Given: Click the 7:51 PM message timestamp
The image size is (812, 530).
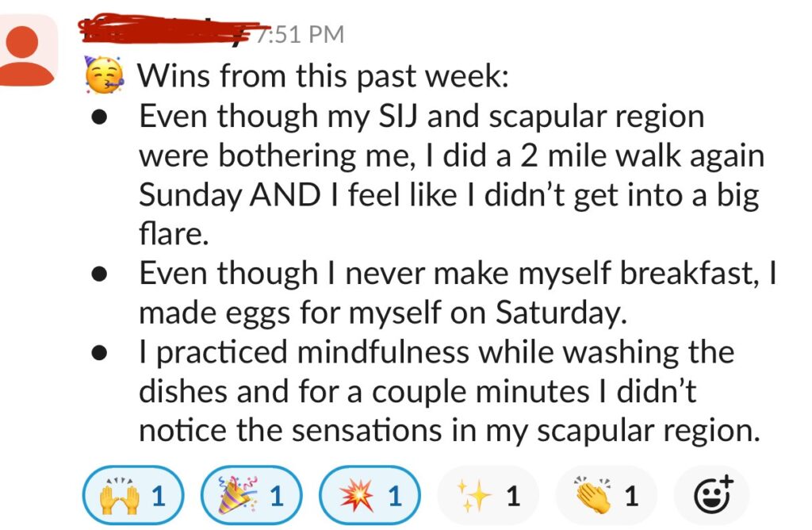Looking at the screenshot, I should click(301, 34).
